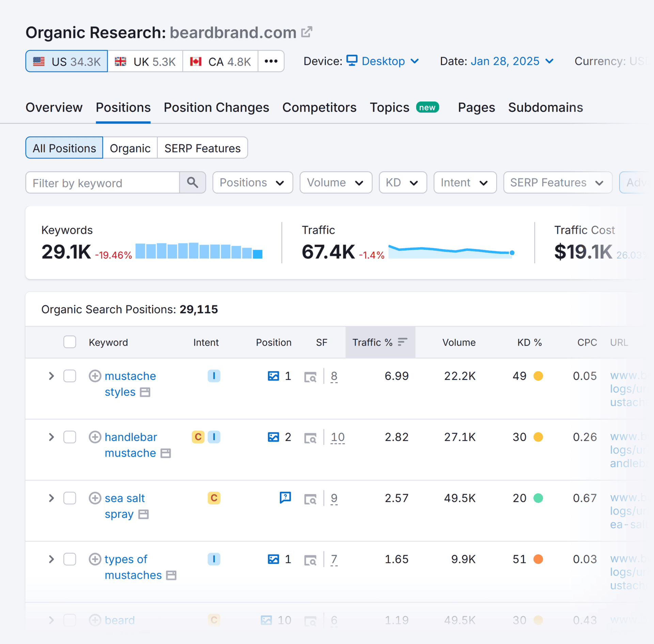Switch to SERP Features toggle
This screenshot has width=654, height=644.
point(202,148)
